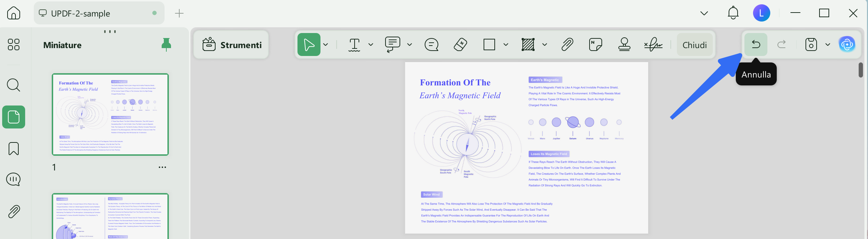
Task: Toggle the pin on the Miniature panel
Action: point(166,45)
